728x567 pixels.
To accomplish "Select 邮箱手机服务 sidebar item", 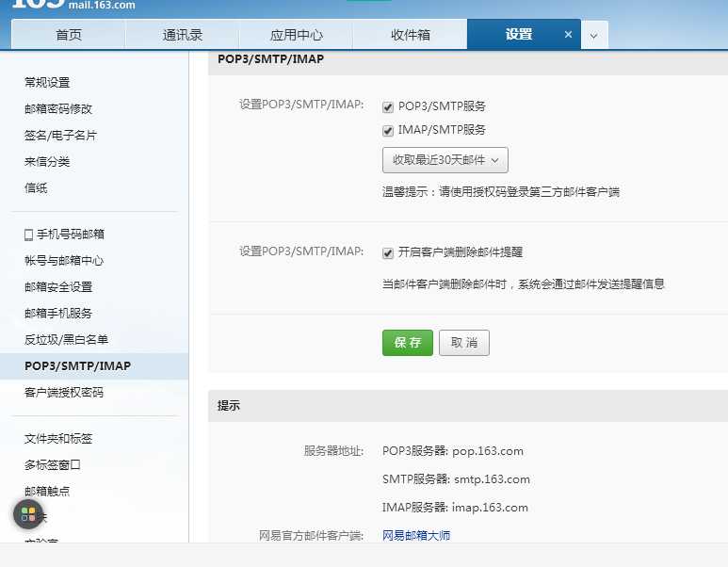I will [58, 314].
